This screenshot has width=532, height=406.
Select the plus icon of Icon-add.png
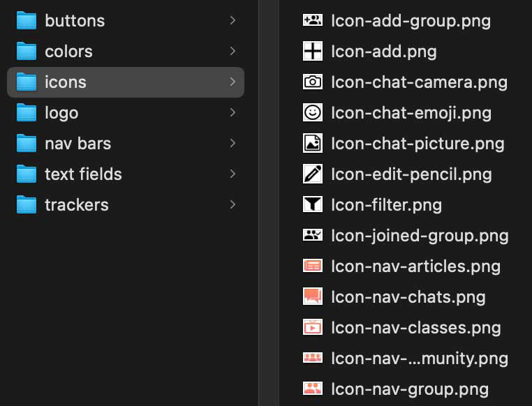312,51
